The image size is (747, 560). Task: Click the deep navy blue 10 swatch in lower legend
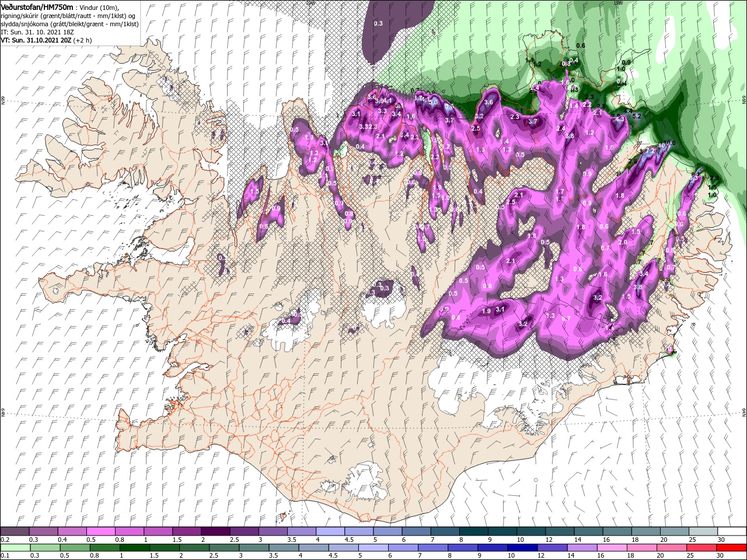pyautogui.click(x=522, y=548)
